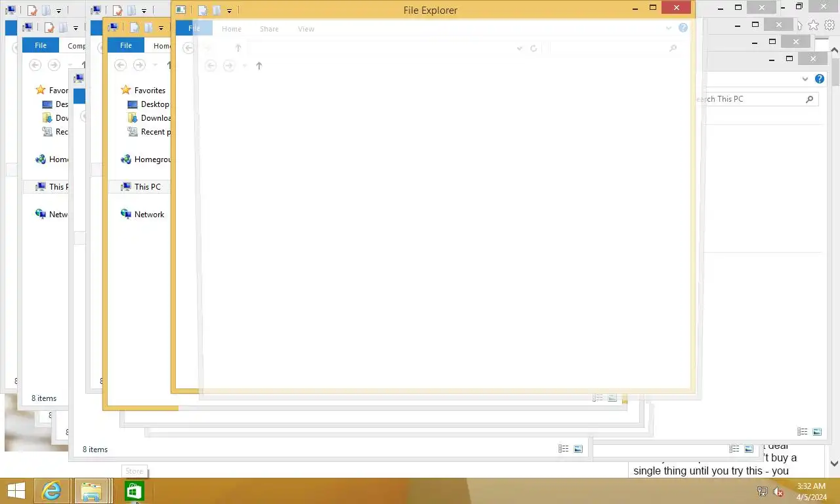Click faded Home tab in front File Explorer
The height and width of the screenshot is (504, 840).
click(232, 29)
